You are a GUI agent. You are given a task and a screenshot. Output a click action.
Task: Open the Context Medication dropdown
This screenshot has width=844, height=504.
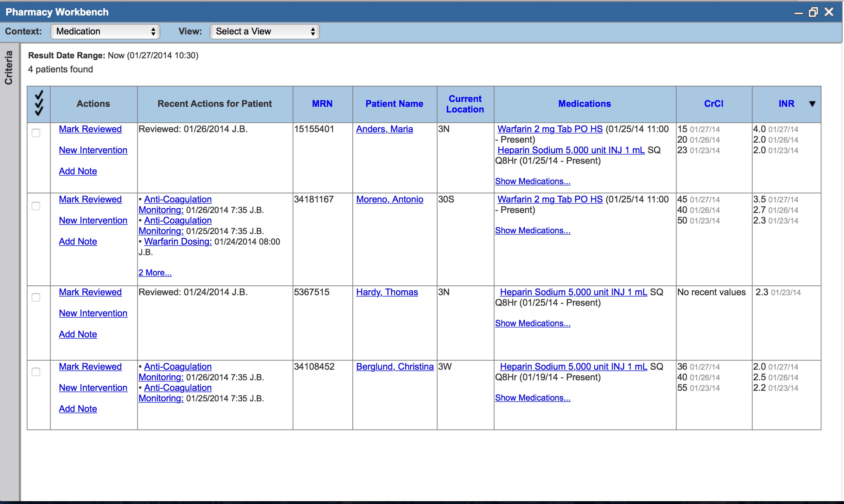click(x=105, y=32)
